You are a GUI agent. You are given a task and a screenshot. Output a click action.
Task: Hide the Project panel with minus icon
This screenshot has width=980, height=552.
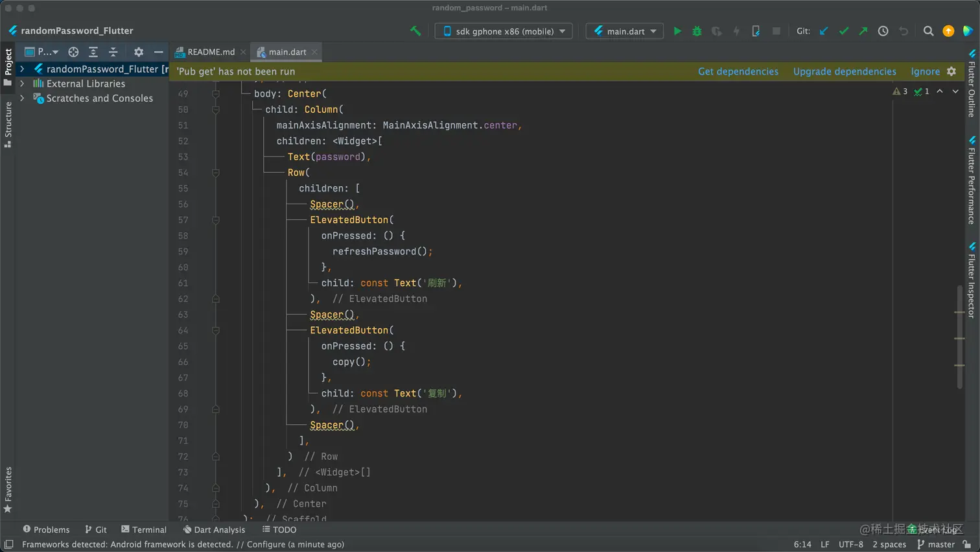pos(158,52)
